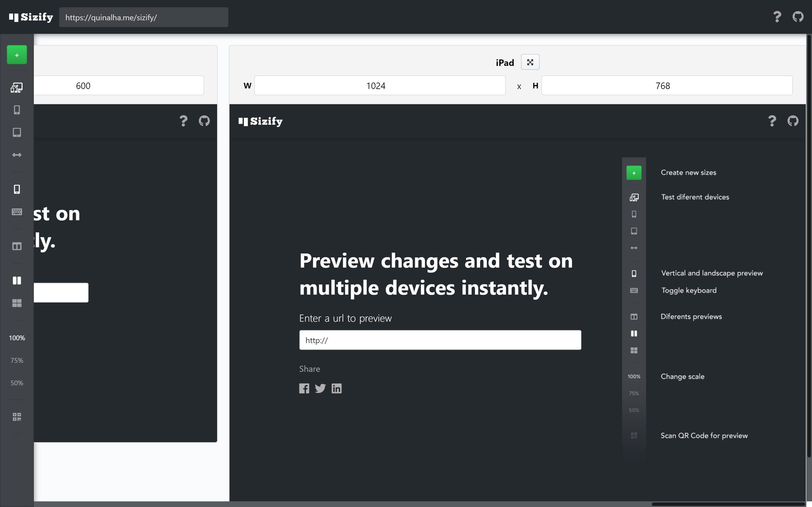Screen dimensions: 812x507
Task: Switch to the two-column side-by-side layout
Action: coord(17,281)
